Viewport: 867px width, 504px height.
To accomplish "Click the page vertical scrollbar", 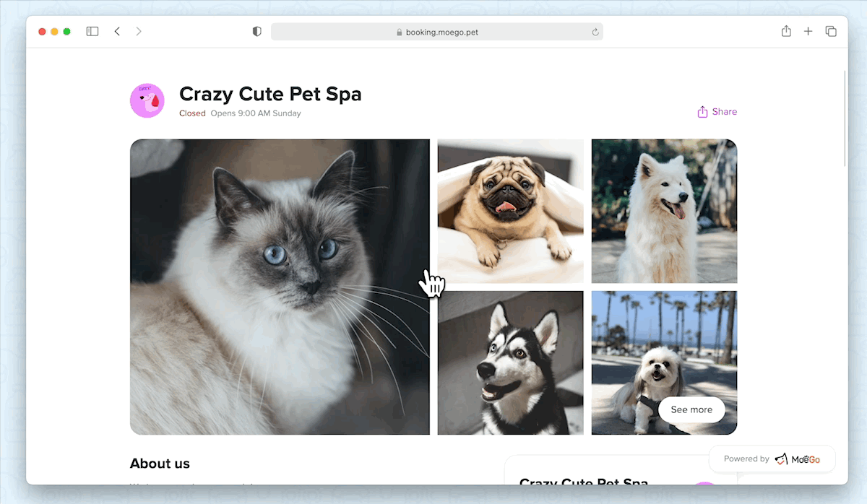I will (845, 119).
